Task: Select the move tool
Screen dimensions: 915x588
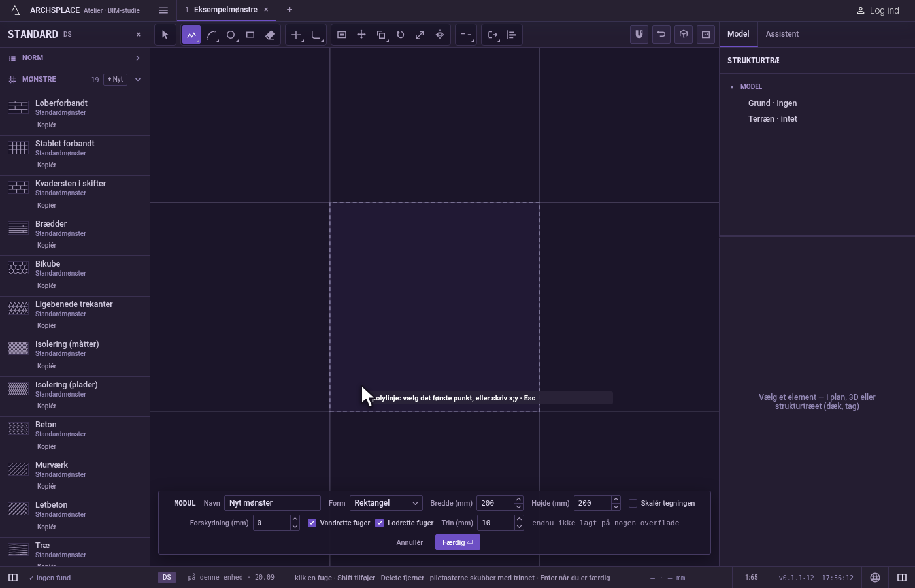Action: tap(361, 35)
